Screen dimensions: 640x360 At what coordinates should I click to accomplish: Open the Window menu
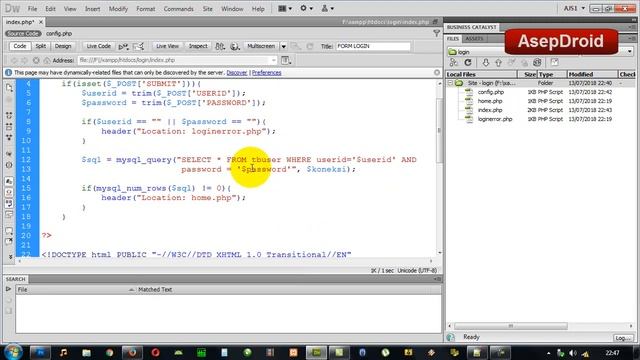[232, 9]
